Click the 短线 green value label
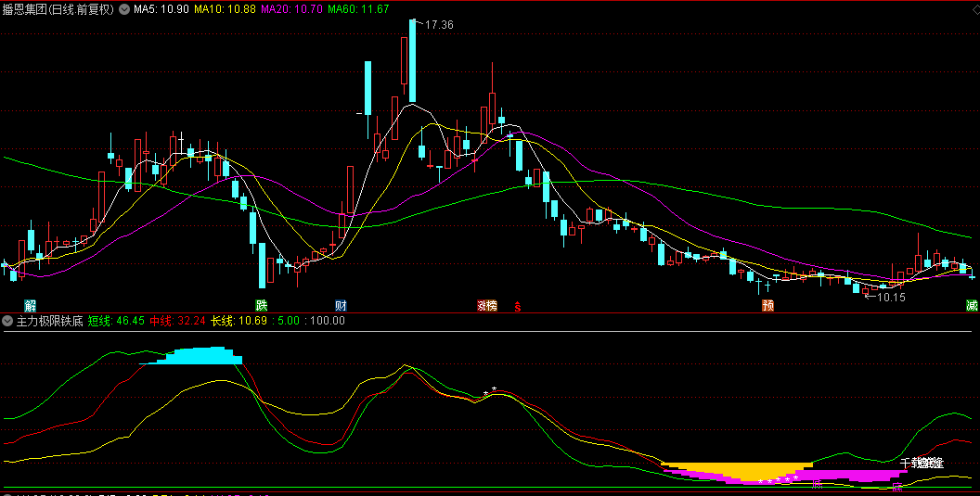The width and height of the screenshot is (980, 496). [116, 321]
